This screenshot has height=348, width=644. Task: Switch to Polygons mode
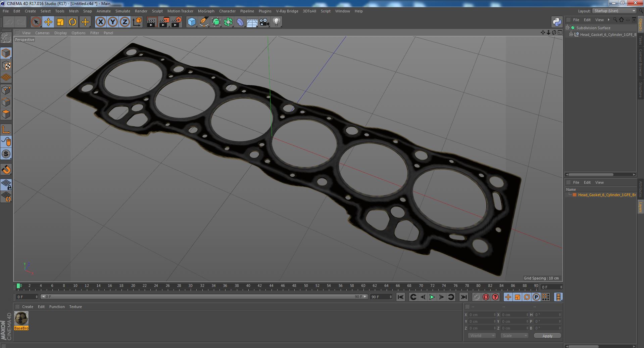coord(6,114)
